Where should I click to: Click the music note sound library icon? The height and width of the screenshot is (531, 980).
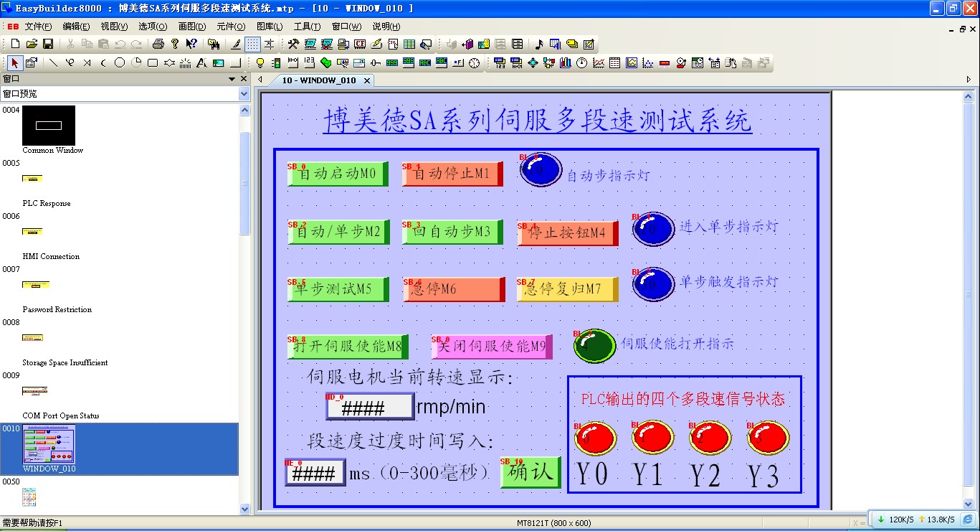point(539,44)
